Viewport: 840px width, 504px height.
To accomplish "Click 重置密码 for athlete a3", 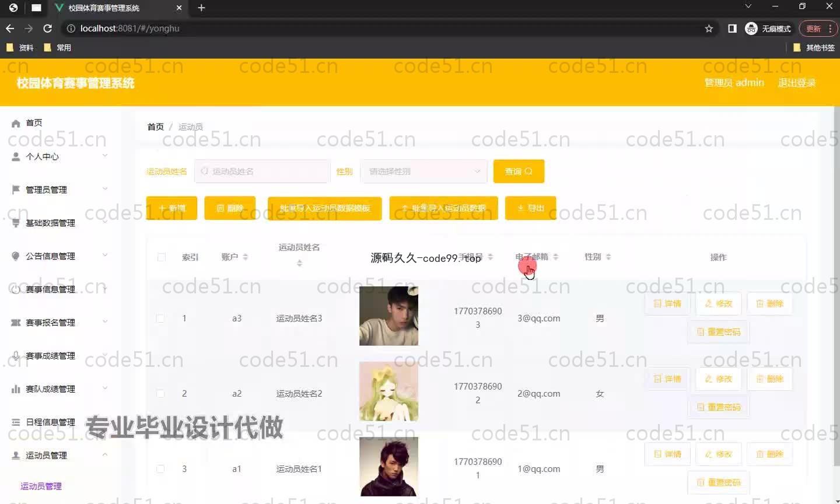I will 719,332.
